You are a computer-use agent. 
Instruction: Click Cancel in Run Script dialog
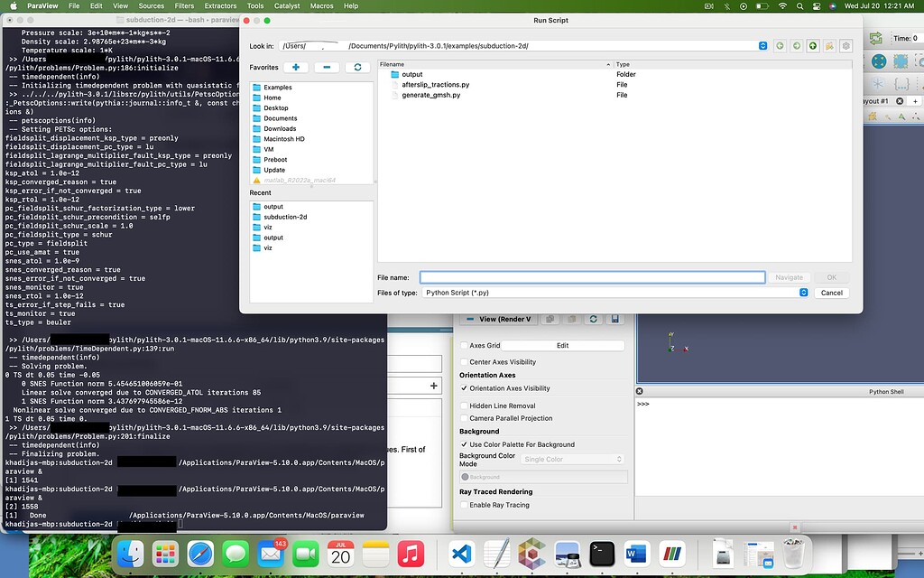click(831, 293)
